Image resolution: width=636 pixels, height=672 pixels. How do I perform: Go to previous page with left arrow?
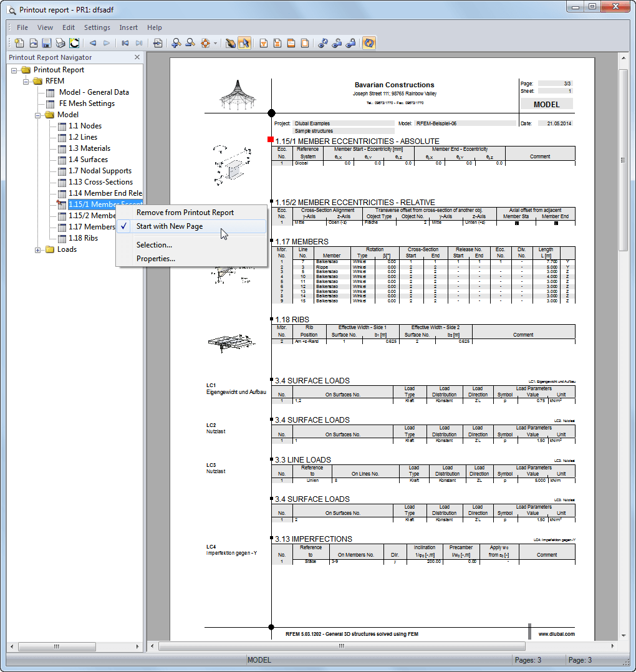pyautogui.click(x=92, y=43)
